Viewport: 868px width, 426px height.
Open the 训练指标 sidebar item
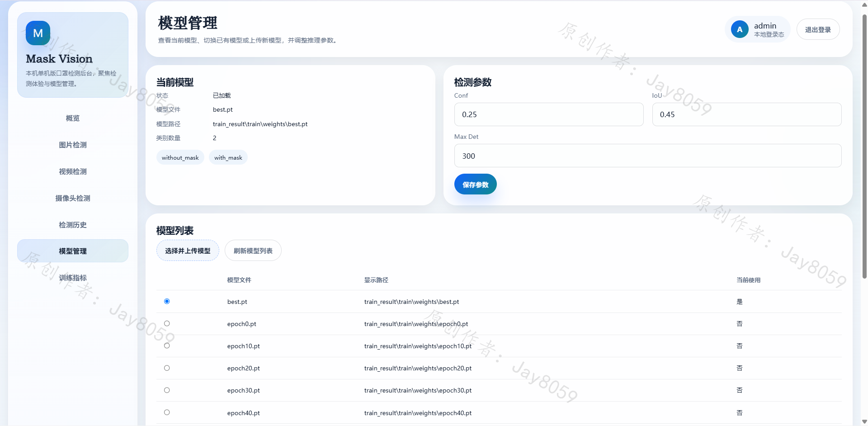(73, 278)
